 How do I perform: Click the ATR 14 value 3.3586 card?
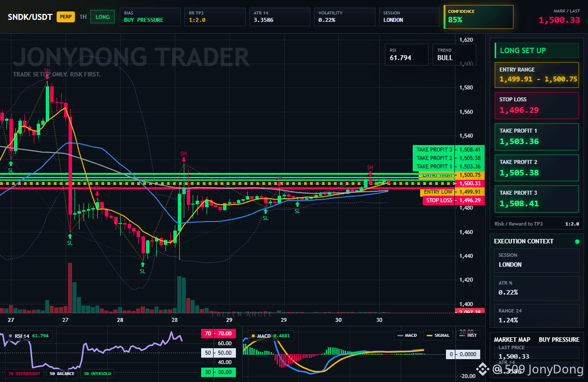tap(280, 17)
